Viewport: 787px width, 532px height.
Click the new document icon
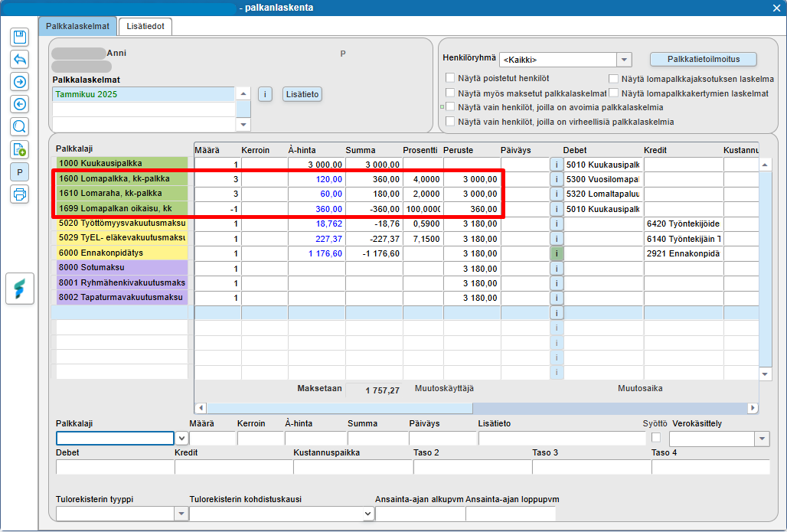[x=20, y=149]
